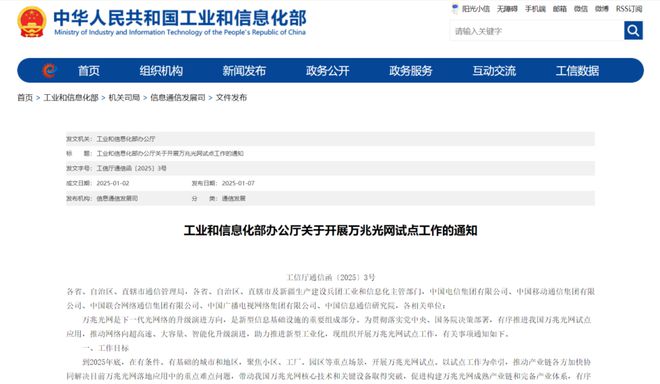Click the title row in the document info table

(x=330, y=153)
